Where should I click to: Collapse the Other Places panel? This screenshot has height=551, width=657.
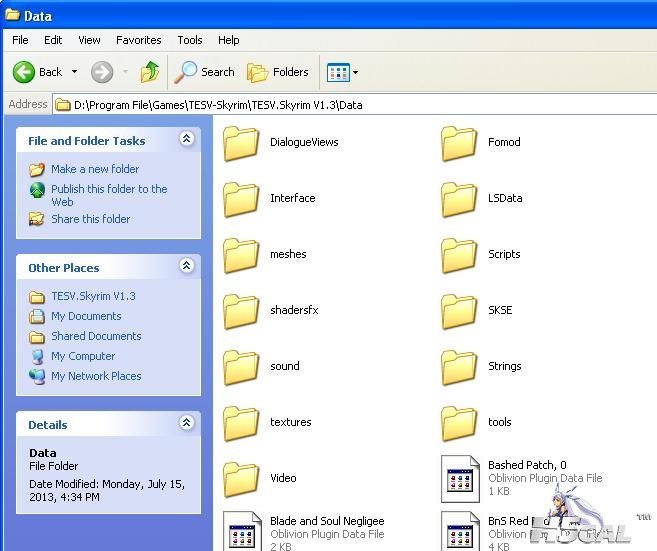click(186, 265)
